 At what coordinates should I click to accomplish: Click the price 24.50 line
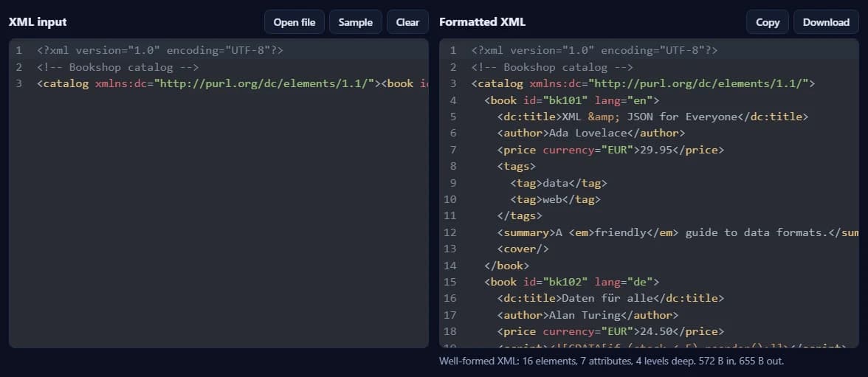(x=610, y=331)
